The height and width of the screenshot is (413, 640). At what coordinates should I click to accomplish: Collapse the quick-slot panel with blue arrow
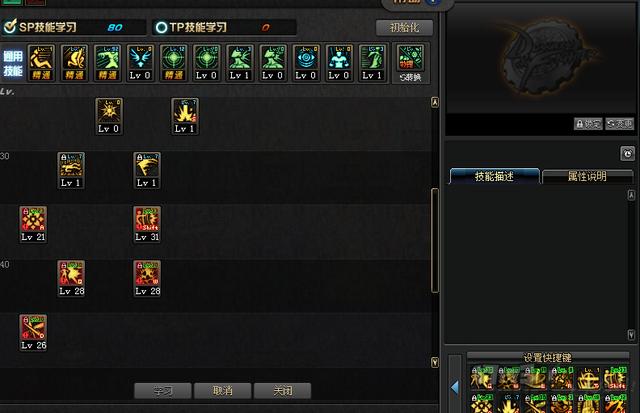[x=455, y=387]
